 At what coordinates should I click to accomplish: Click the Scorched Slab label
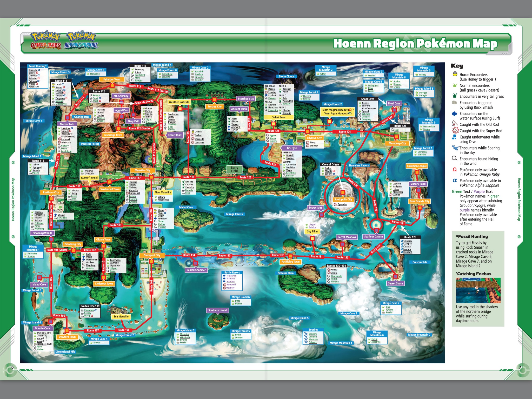click(246, 99)
